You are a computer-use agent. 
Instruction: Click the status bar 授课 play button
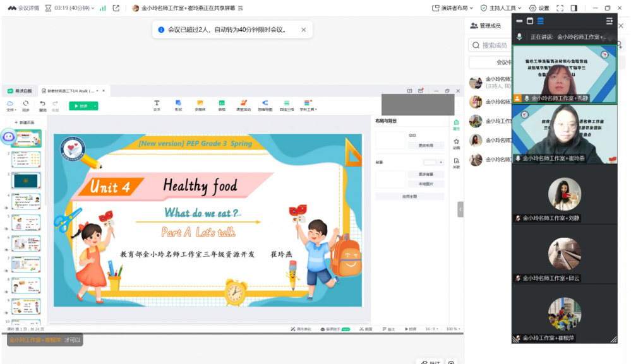[411, 329]
